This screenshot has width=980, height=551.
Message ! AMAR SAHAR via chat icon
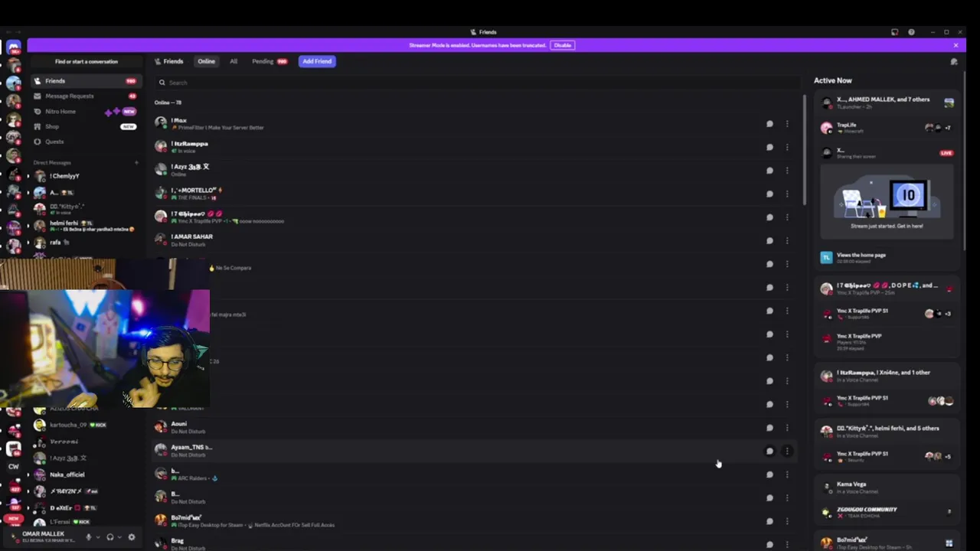[769, 240]
